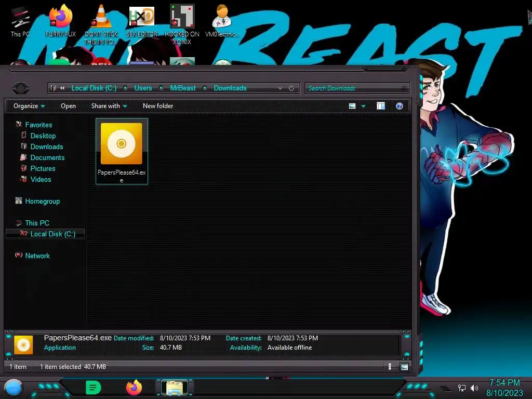
Task: Open the volume tray icon
Action: 474,388
